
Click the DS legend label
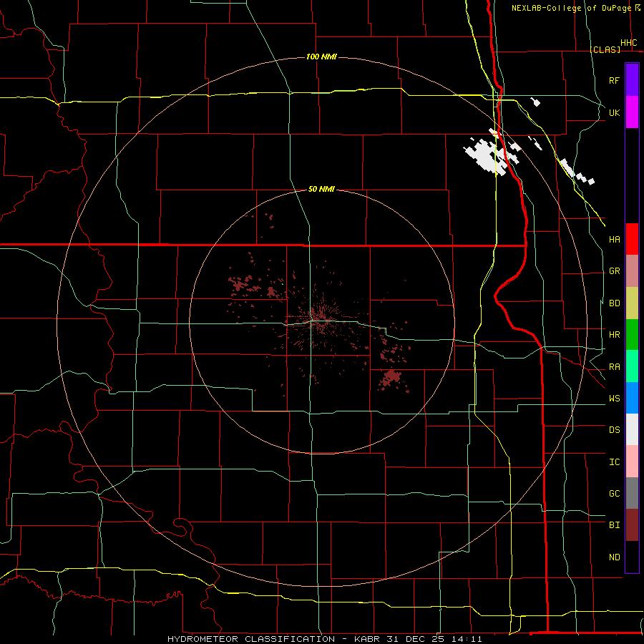(x=614, y=430)
